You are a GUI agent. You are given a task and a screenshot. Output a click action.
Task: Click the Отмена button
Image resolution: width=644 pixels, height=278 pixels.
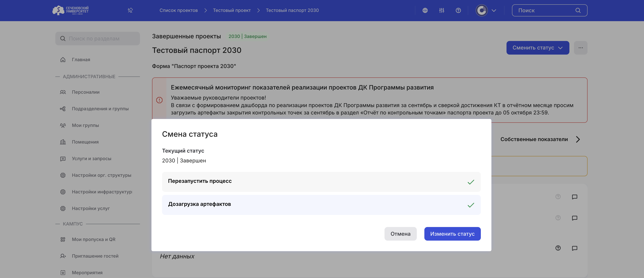(x=400, y=234)
